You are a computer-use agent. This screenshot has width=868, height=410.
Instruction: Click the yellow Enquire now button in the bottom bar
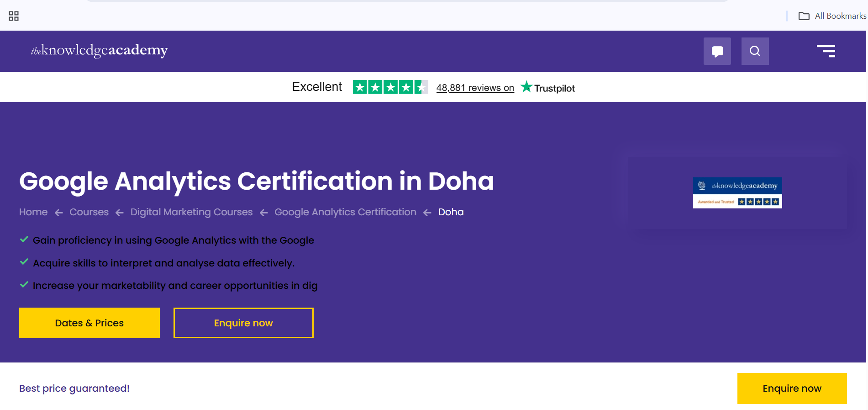coord(792,388)
